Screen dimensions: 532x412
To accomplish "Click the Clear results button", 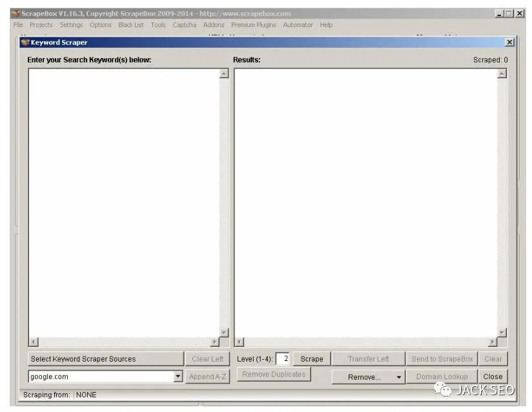I will pyautogui.click(x=493, y=358).
